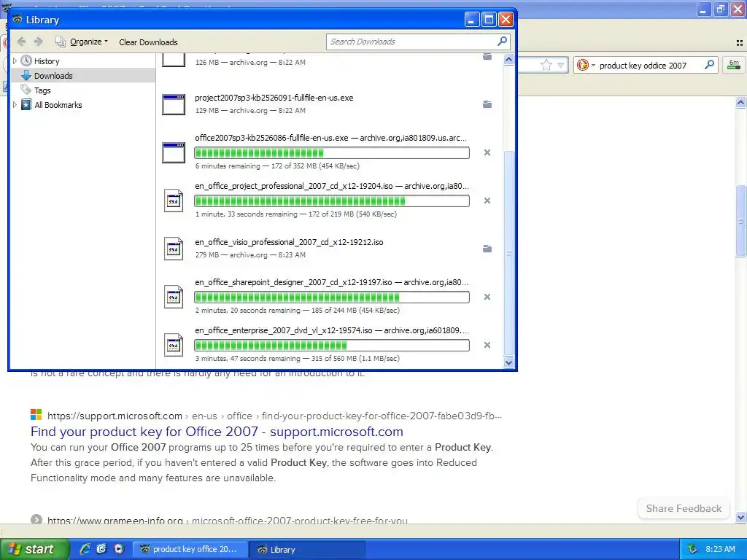Open URL history dropdown beside bookmark star
Image resolution: width=747 pixels, height=560 pixels.
(561, 65)
